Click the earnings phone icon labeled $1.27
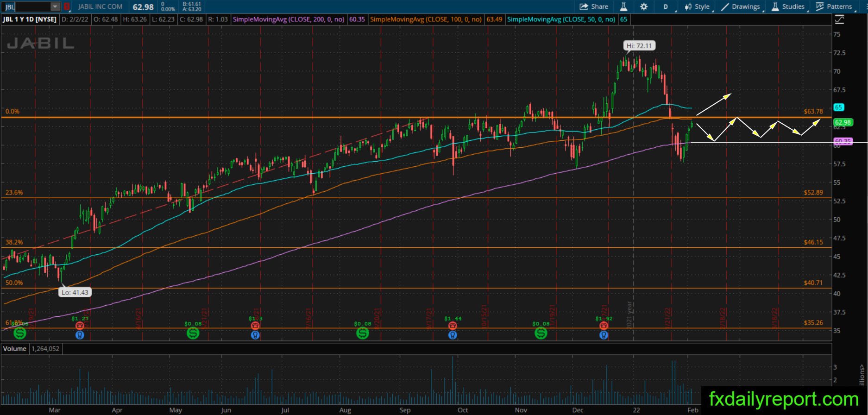 click(80, 326)
